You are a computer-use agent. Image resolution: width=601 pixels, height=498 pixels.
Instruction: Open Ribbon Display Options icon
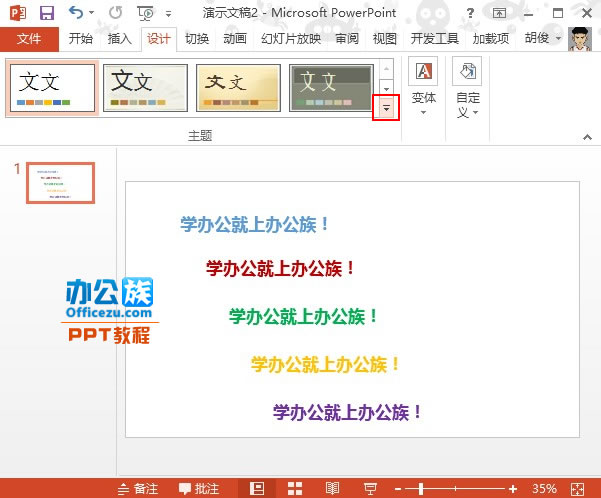(x=499, y=13)
